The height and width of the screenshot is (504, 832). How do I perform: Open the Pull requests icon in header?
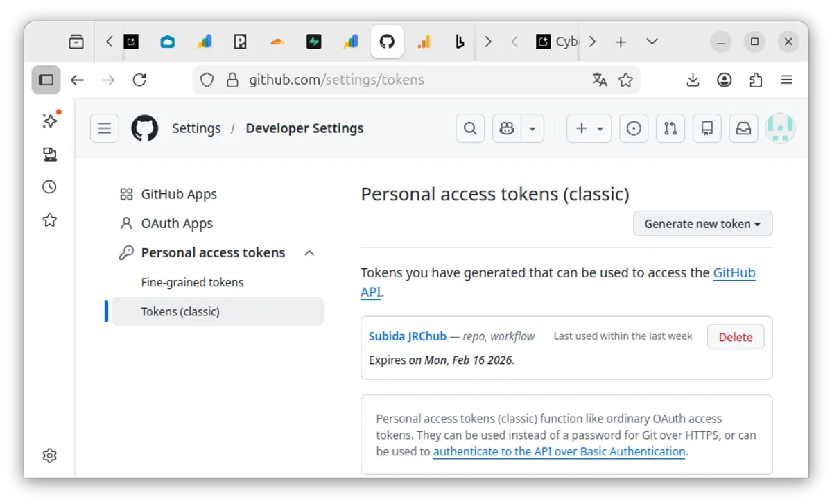(670, 128)
